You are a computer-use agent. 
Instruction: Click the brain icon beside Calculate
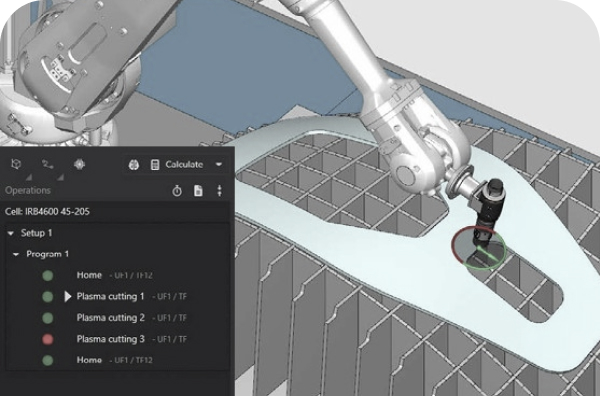click(x=134, y=165)
